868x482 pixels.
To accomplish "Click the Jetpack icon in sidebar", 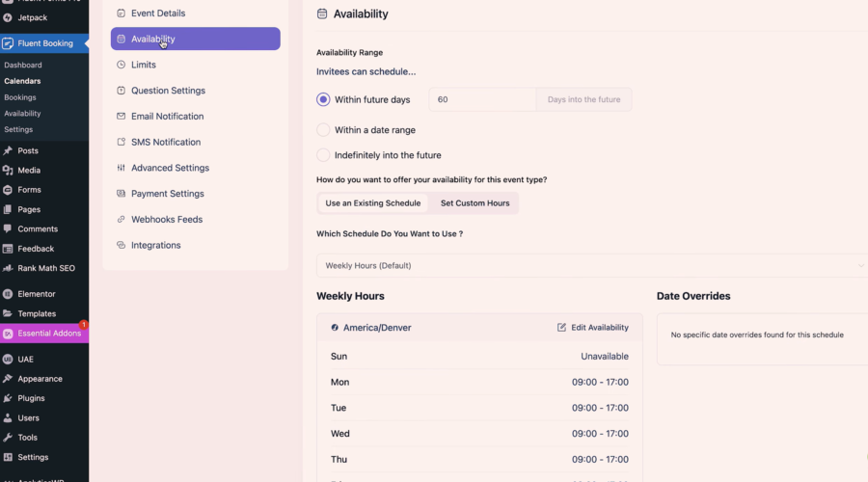I will point(7,17).
